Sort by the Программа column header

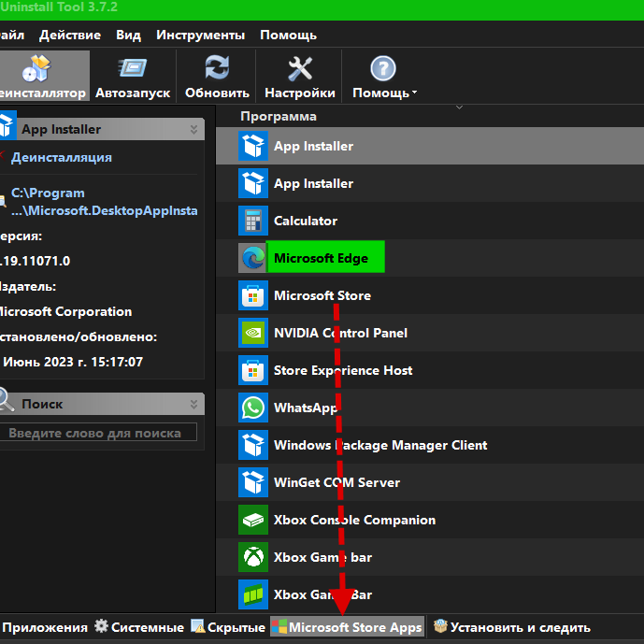[279, 116]
